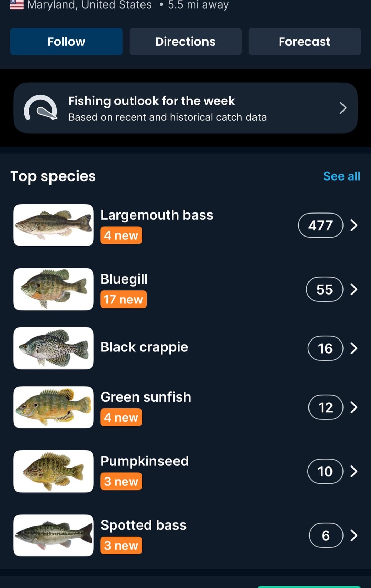View the Forecast
Image resolution: width=371 pixels, height=588 pixels.
pos(305,42)
